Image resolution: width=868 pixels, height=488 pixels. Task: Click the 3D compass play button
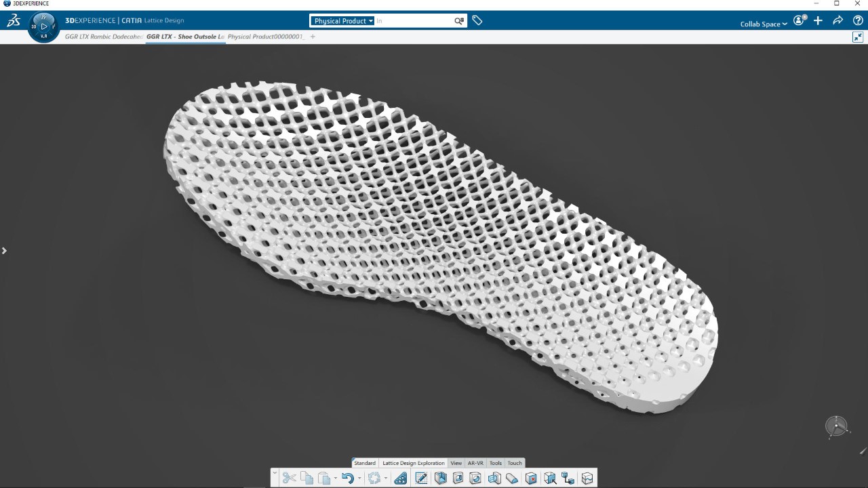tap(44, 26)
